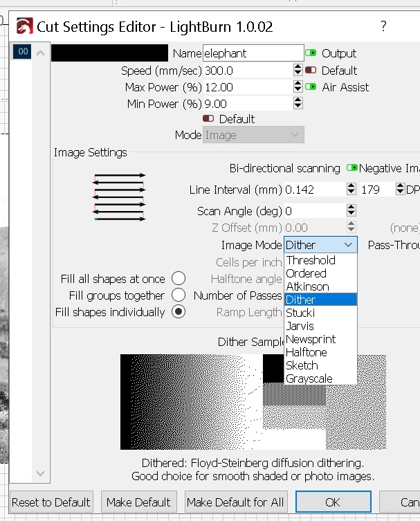
Task: Edit the DPI field showing 179
Action: [377, 190]
